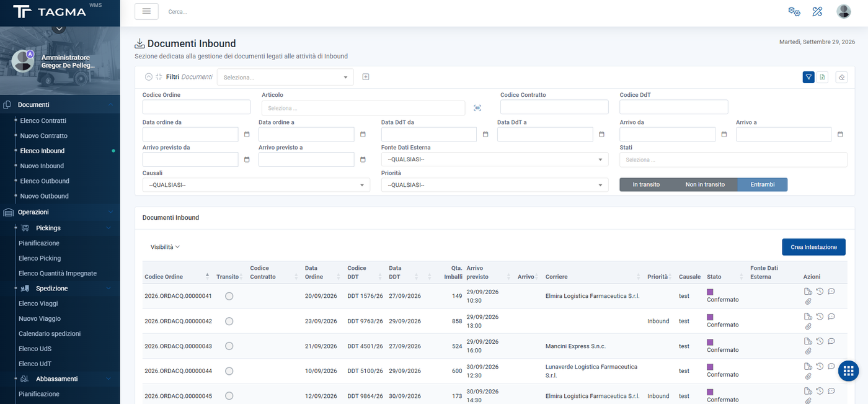This screenshot has height=404, width=868.
Task: Click the barcode scan icon beside Articolo
Action: [477, 108]
